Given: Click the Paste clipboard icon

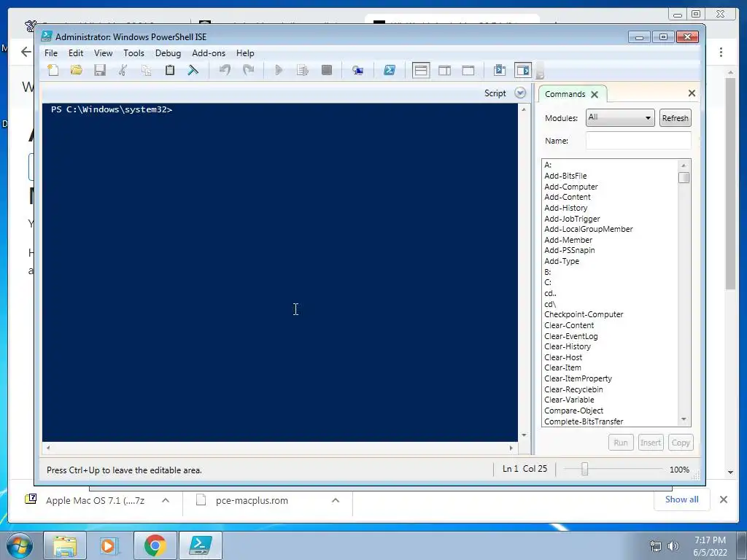Looking at the screenshot, I should [169, 71].
